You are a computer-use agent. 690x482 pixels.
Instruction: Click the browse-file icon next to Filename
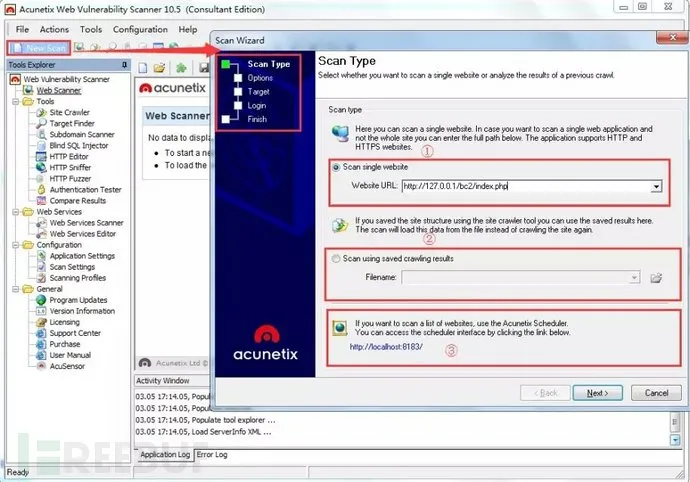[656, 278]
